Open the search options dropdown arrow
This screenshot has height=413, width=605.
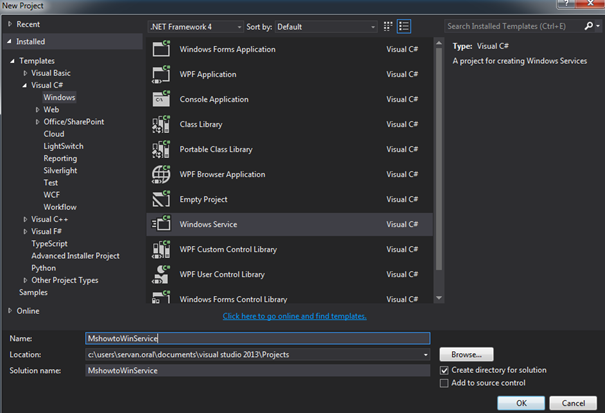(598, 26)
